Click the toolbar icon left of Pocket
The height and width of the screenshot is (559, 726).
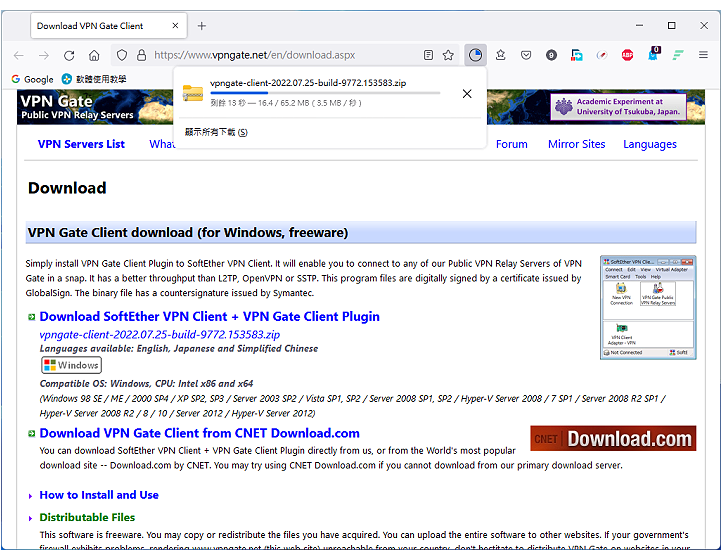[501, 55]
